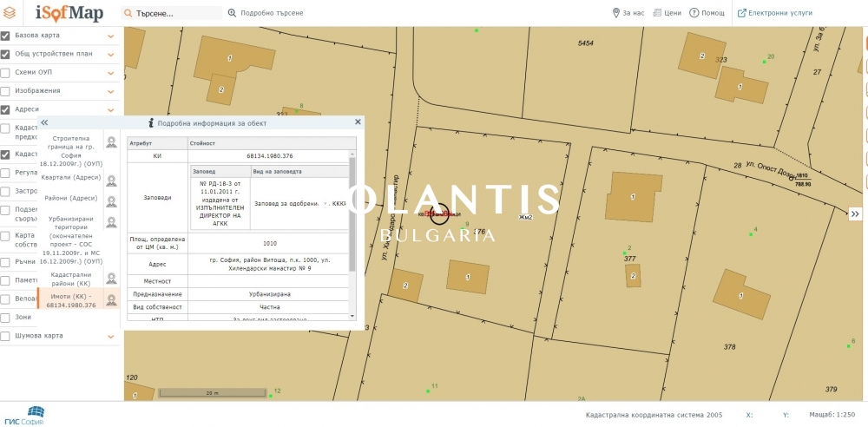Image resolution: width=868 pixels, height=427 pixels.
Task: Locate Урбанизирани територии via pin icon
Action: (x=112, y=221)
